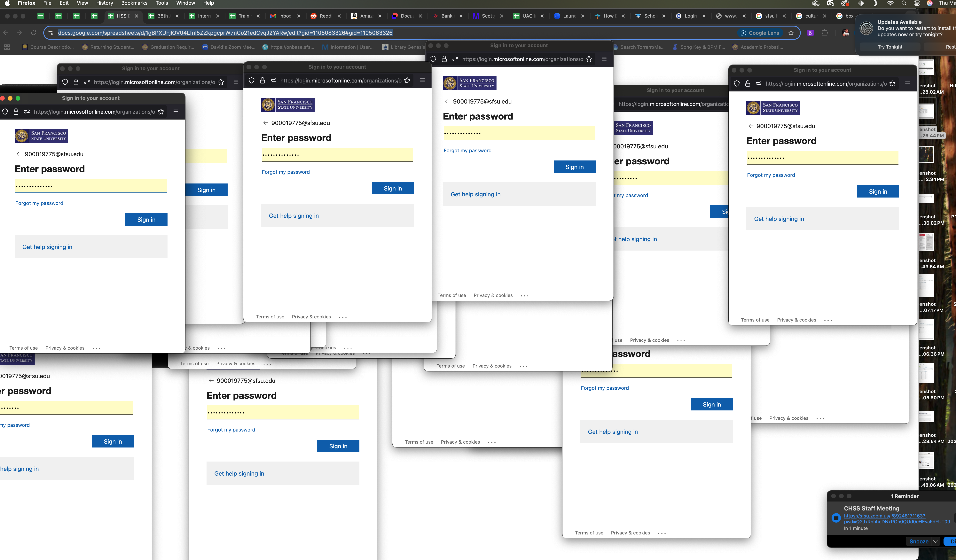
Task: Bookmark the spreadsheet with the Chrome star
Action: 791,33
